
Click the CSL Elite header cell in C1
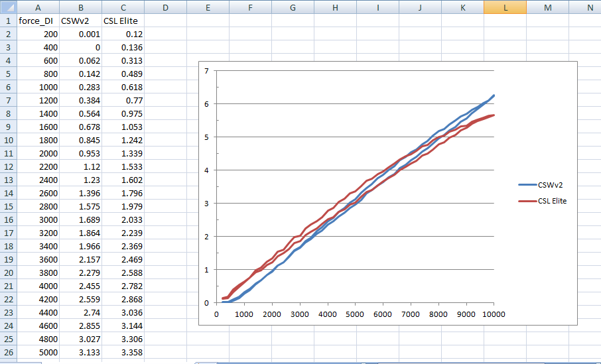(x=123, y=21)
